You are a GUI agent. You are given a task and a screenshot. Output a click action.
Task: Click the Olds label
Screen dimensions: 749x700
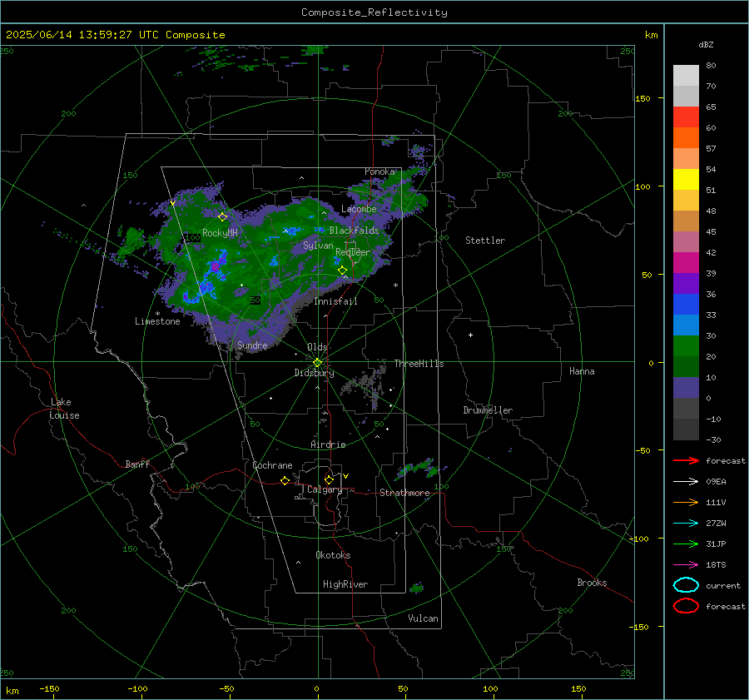coord(317,346)
